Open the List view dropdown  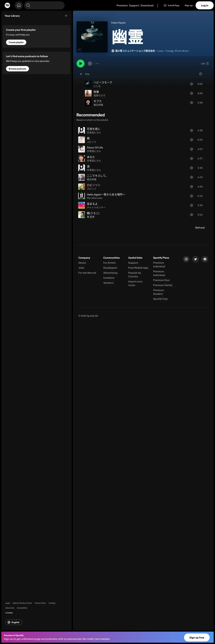[x=205, y=64]
